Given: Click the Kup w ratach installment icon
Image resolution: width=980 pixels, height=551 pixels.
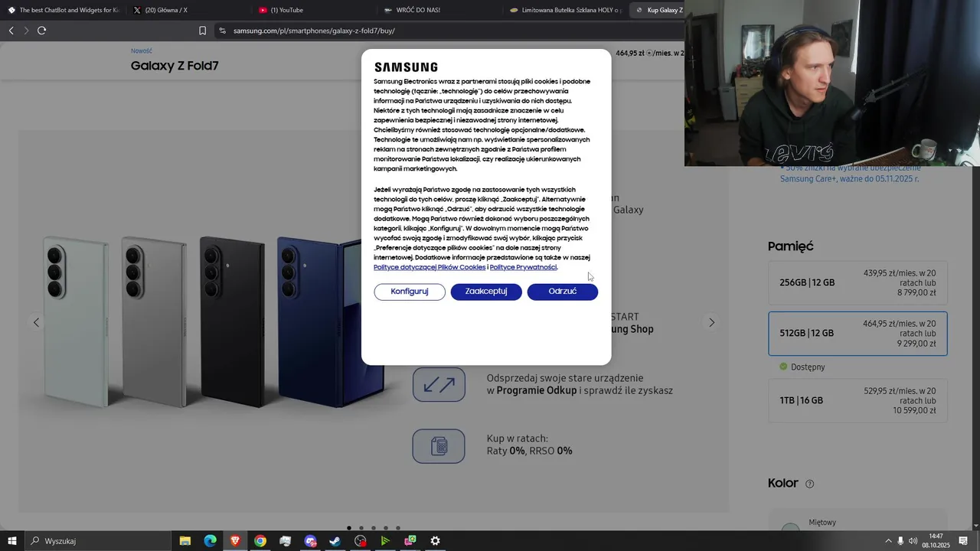Looking at the screenshot, I should pos(439,446).
